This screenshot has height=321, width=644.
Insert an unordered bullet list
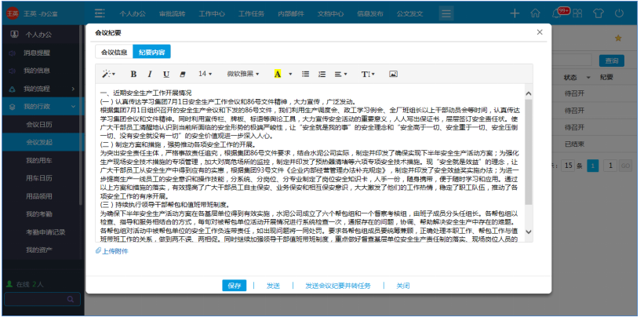(305, 74)
